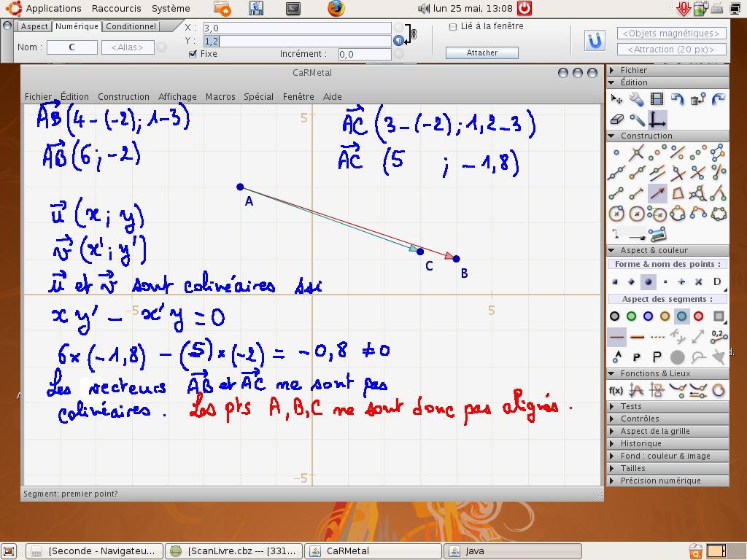Open the Macros menu

220,96
